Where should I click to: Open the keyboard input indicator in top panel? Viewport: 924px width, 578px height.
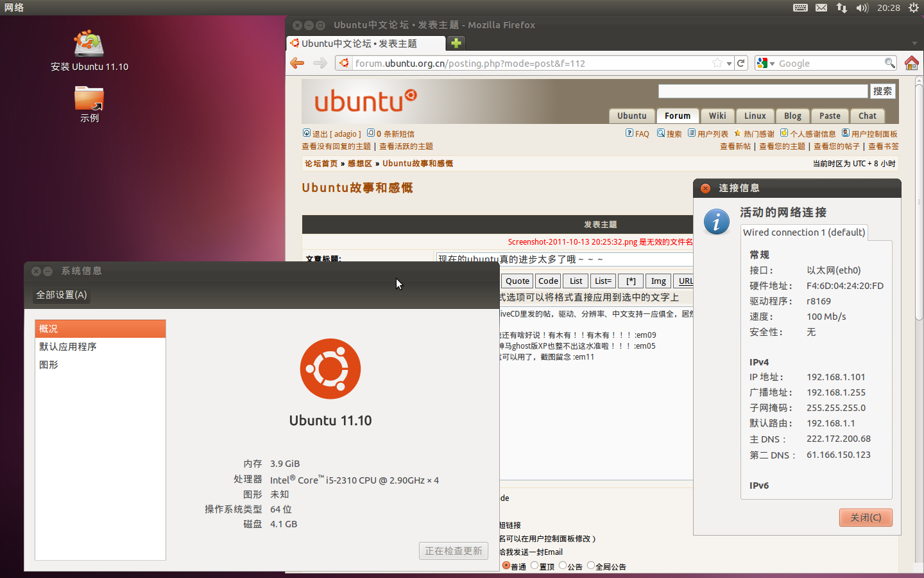[x=800, y=8]
